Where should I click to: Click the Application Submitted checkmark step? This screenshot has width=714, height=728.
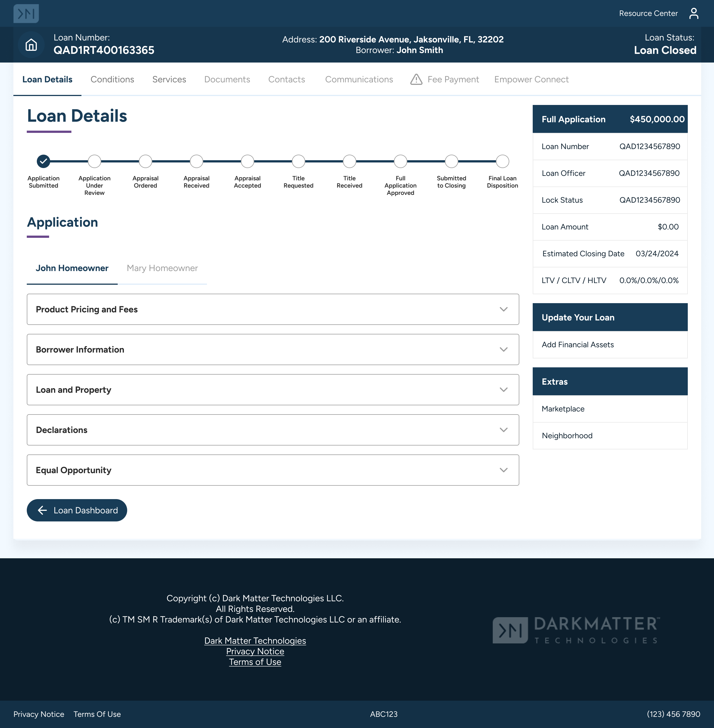coord(44,161)
